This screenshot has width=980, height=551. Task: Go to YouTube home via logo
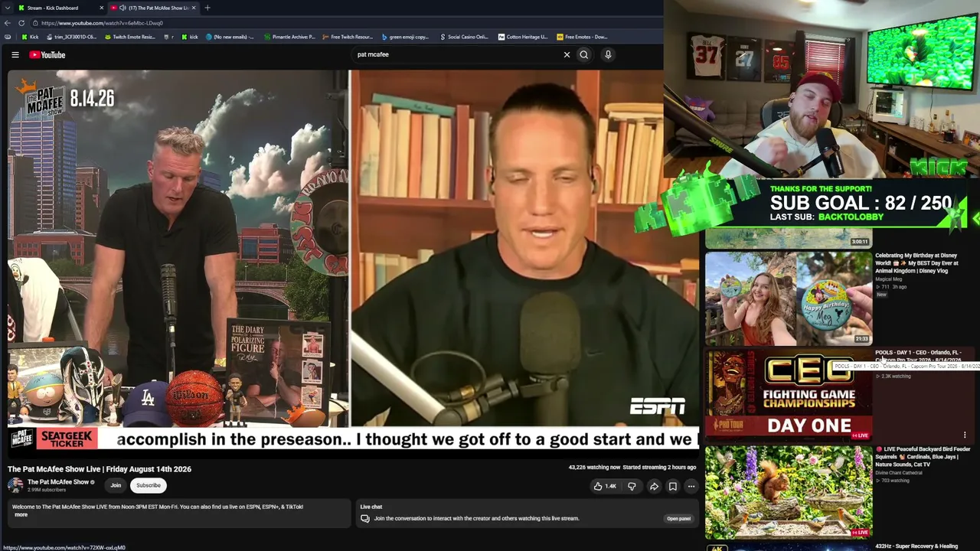47,54
